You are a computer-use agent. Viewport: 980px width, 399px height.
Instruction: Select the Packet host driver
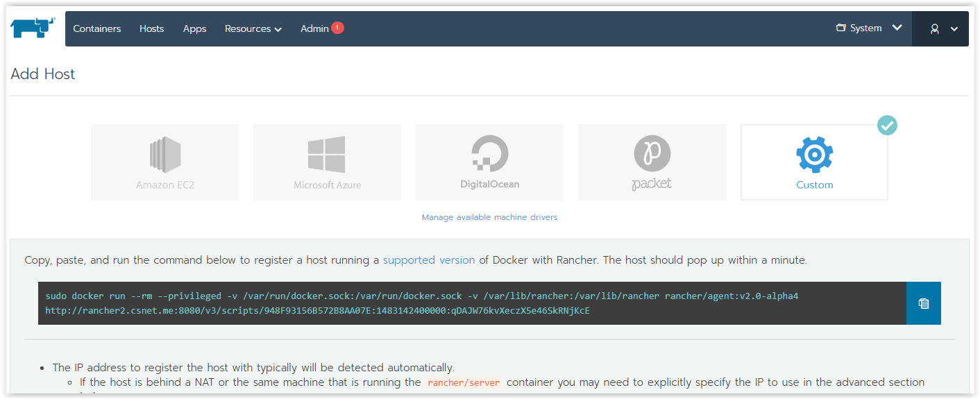point(652,162)
